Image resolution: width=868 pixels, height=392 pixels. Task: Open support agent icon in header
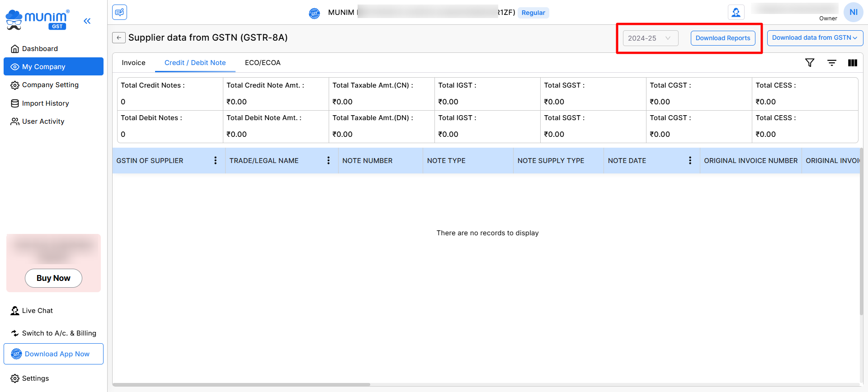pyautogui.click(x=736, y=13)
